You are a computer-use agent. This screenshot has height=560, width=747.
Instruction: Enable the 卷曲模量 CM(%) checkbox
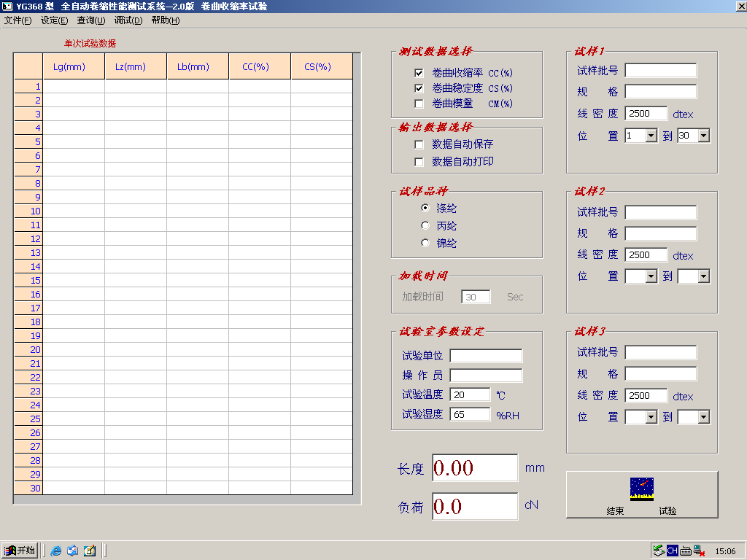[x=419, y=104]
